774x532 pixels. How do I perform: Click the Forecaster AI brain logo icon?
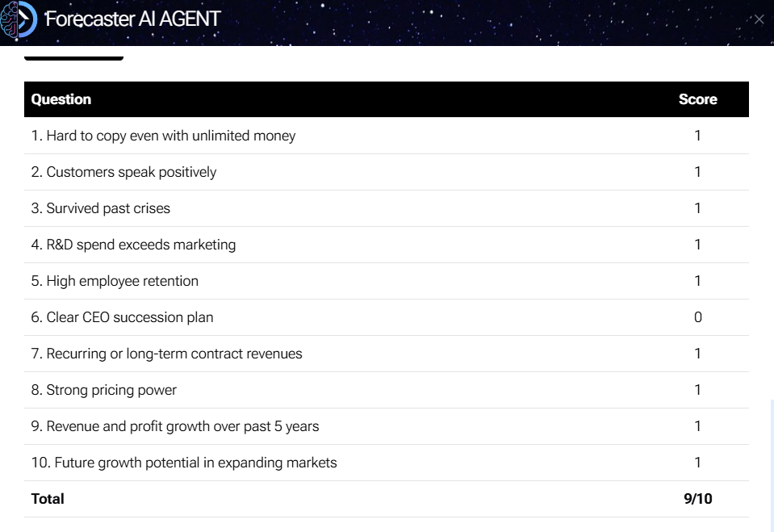(x=19, y=19)
